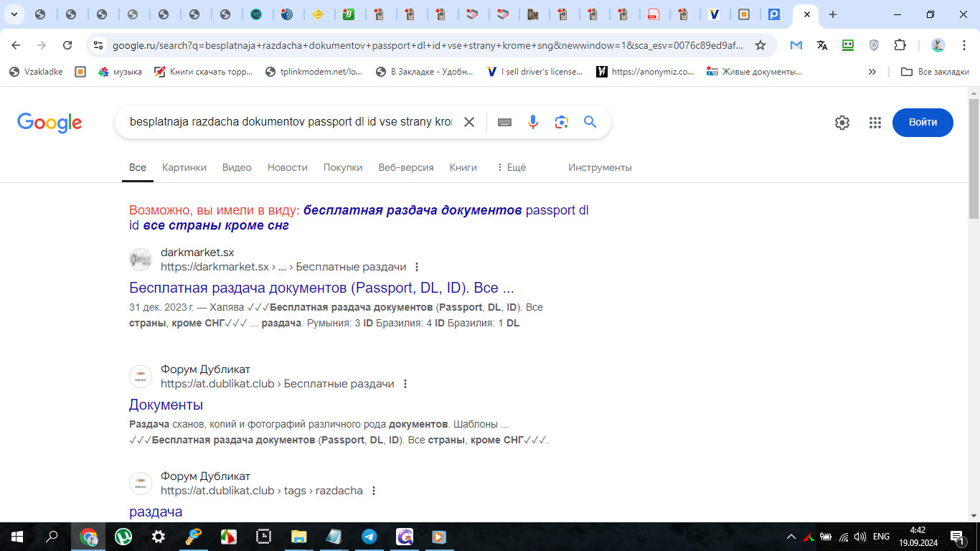
Task: Open Google apps grid icon
Action: tap(875, 123)
